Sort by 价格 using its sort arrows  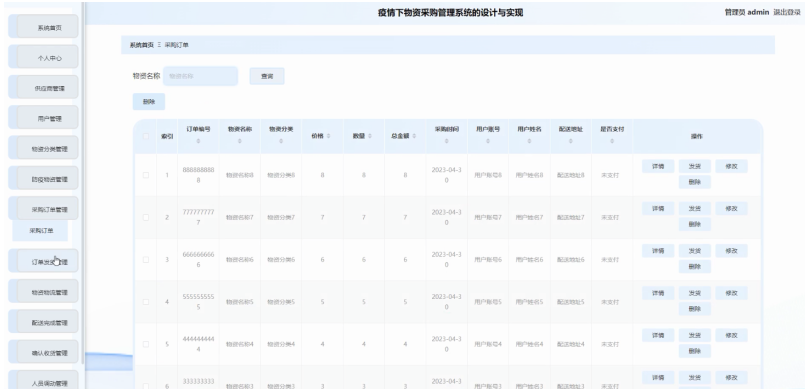pyautogui.click(x=329, y=136)
